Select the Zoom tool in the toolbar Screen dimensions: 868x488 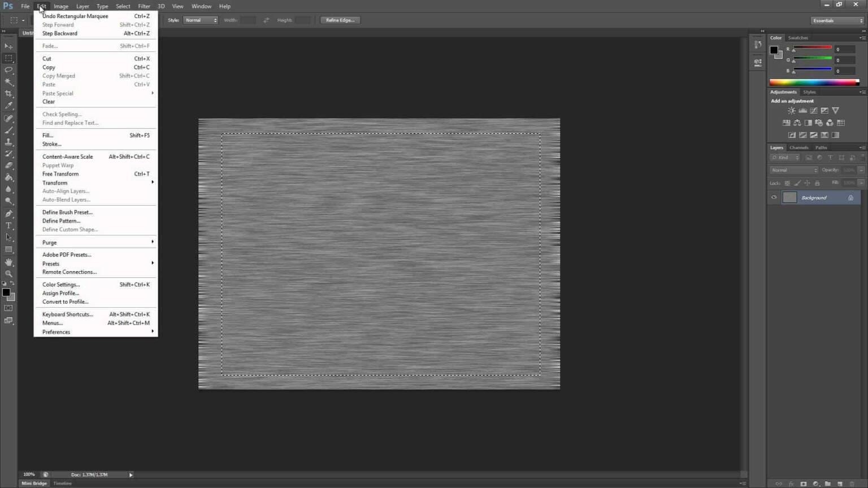(x=8, y=274)
